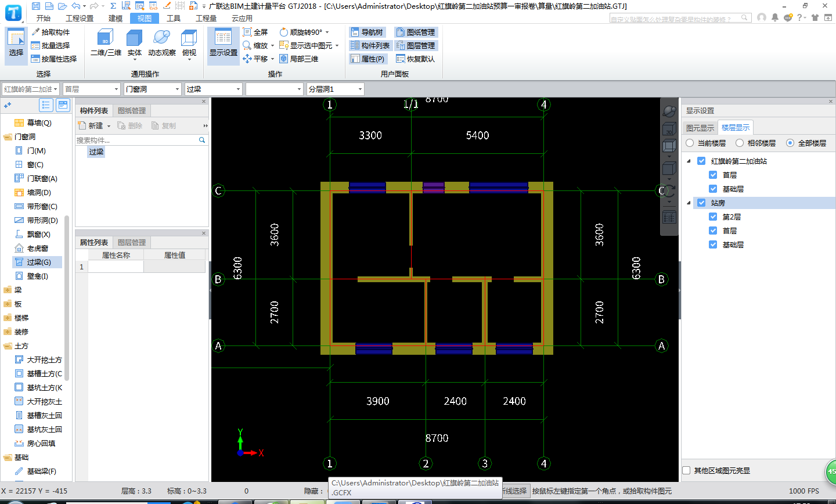The image size is (836, 504).
Task: Switch to 图元显示 tab
Action: click(x=700, y=128)
